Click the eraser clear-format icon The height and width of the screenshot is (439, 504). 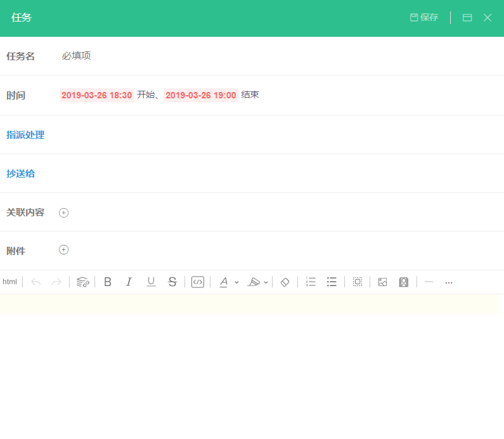coord(285,282)
